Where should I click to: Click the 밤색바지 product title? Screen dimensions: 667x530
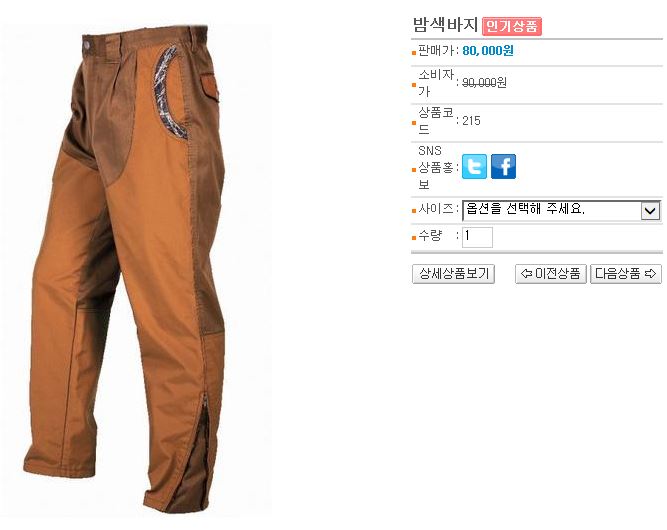click(445, 25)
